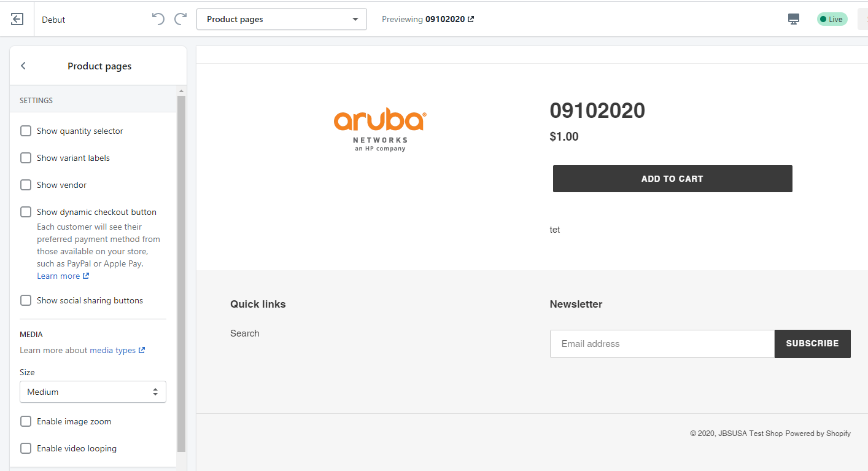Image resolution: width=868 pixels, height=471 pixels.
Task: Click the Aruba Networks product image
Action: (380, 130)
